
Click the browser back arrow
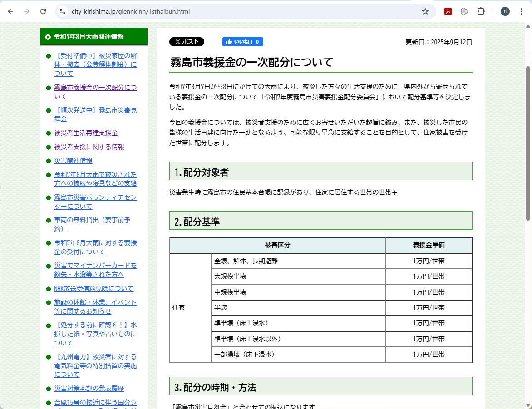10,11
